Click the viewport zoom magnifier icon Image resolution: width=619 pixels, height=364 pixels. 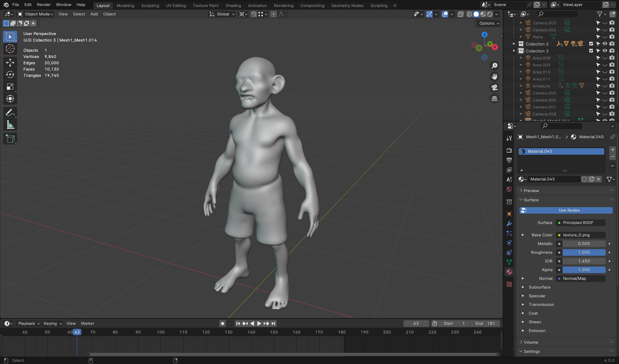tap(494, 66)
